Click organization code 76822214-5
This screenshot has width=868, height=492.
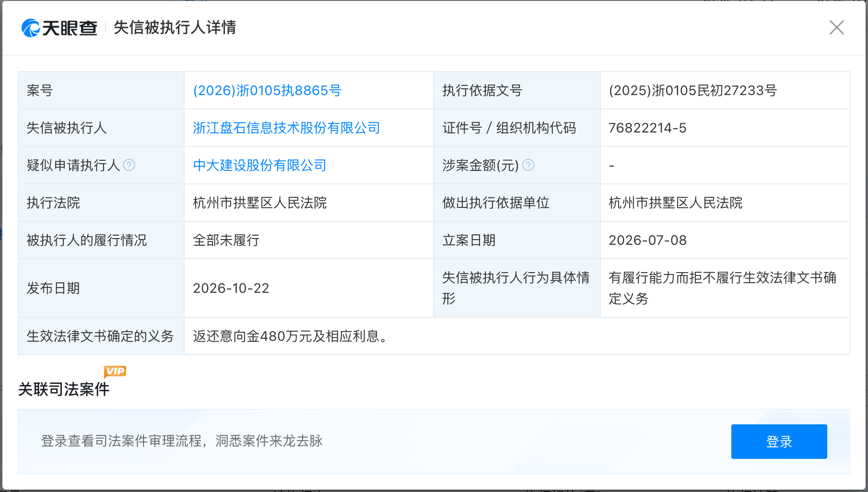pos(647,128)
